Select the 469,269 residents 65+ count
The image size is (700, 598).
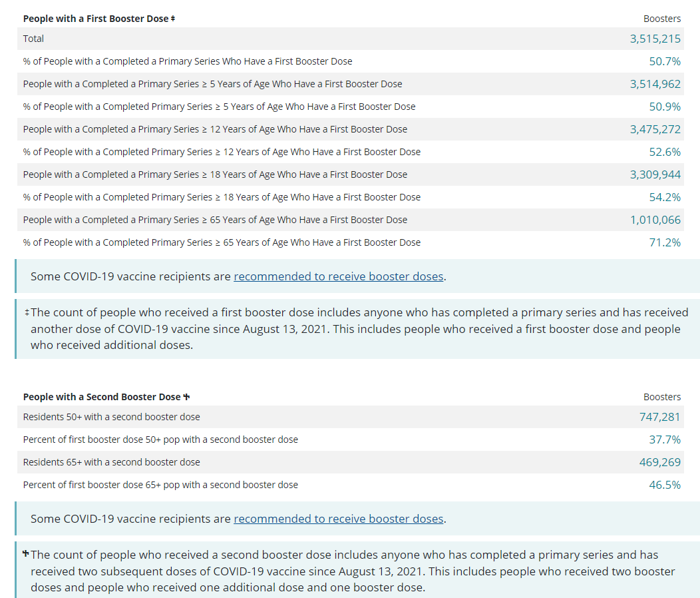tap(659, 462)
